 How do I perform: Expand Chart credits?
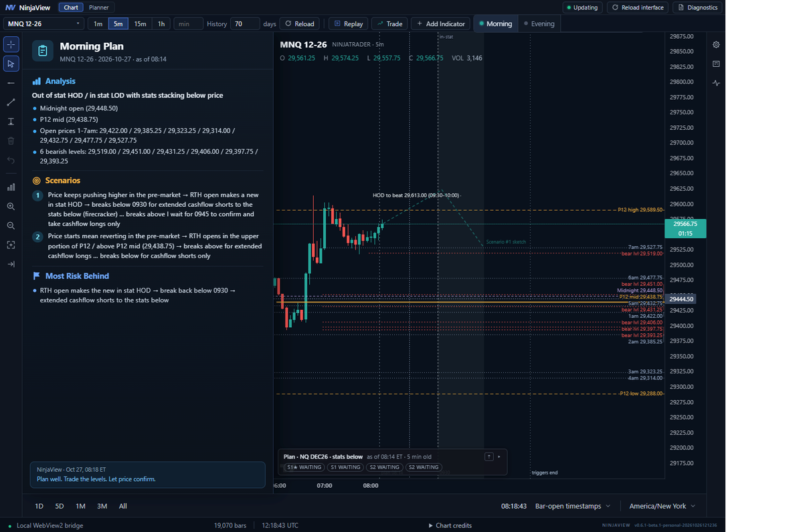point(450,525)
